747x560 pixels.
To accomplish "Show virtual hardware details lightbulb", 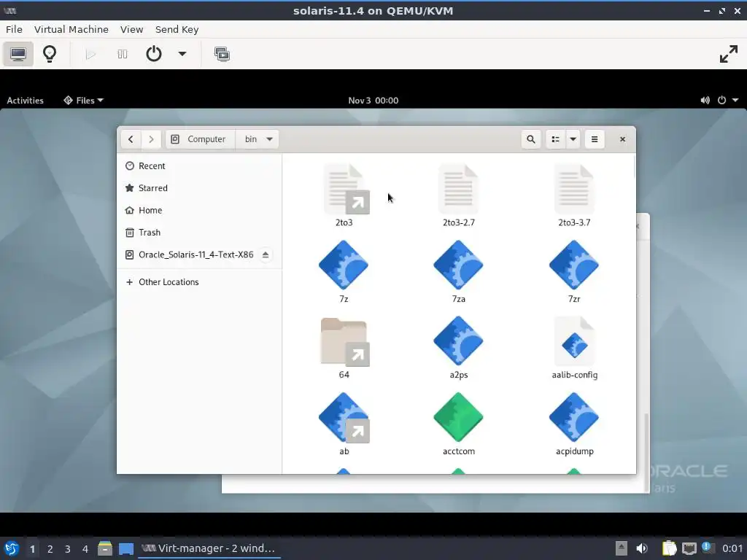I will [x=50, y=54].
